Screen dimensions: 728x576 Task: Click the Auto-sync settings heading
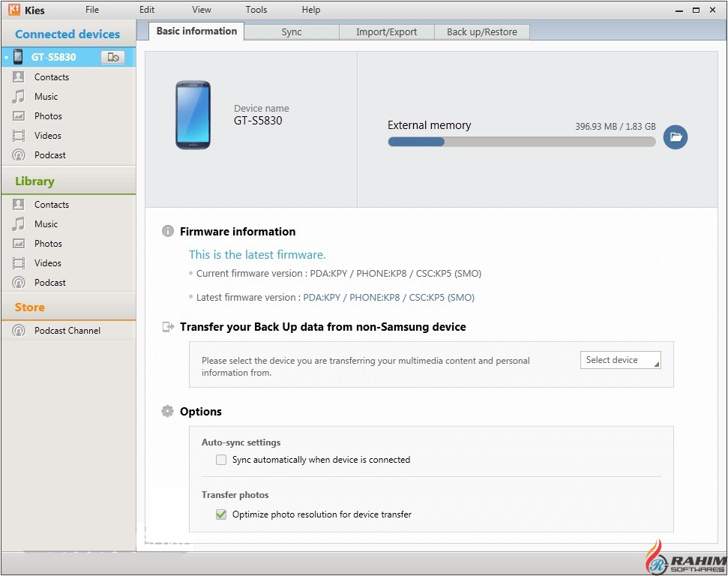(241, 442)
